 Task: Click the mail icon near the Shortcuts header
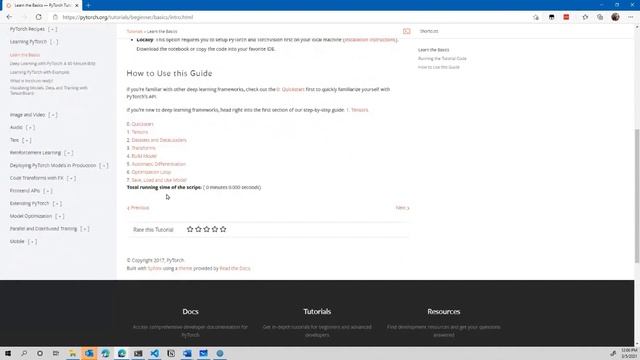point(407,31)
